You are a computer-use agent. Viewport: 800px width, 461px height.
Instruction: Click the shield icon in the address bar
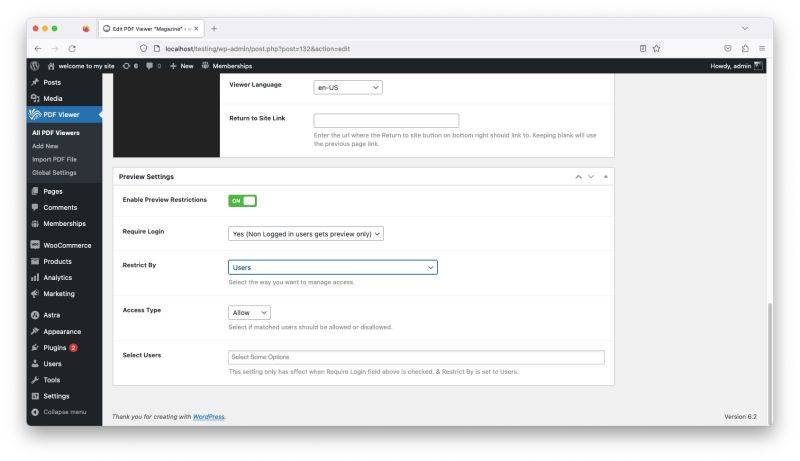[143, 48]
